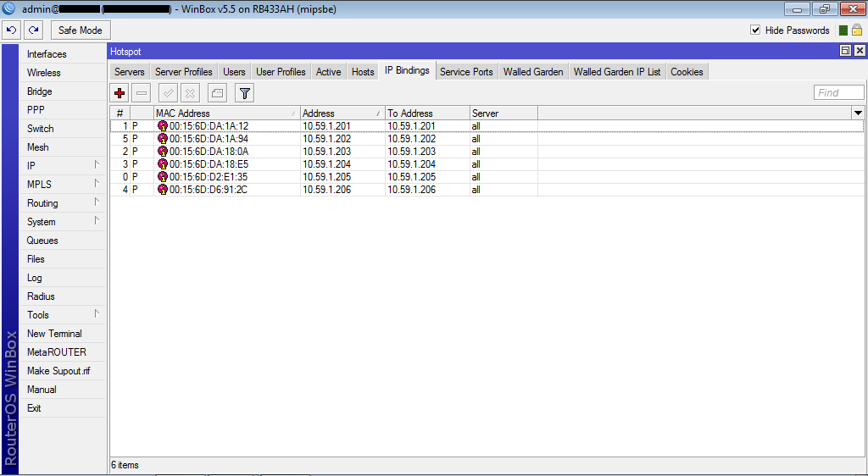Click the yellow padlock icon
Viewport: 868px width, 476px height.
[856, 30]
